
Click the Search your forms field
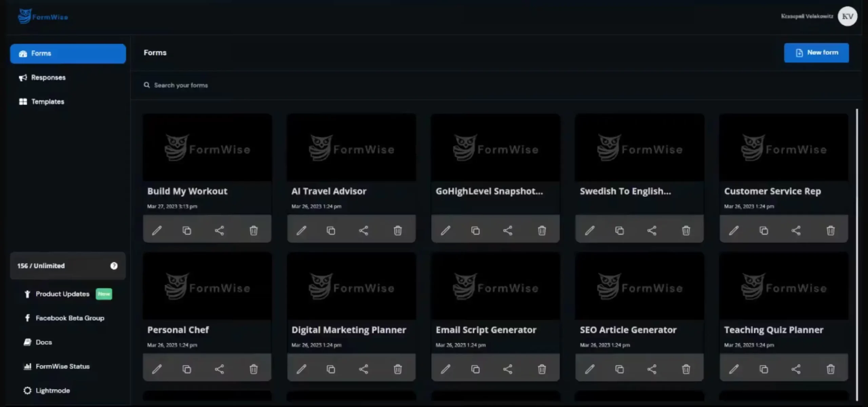click(181, 85)
